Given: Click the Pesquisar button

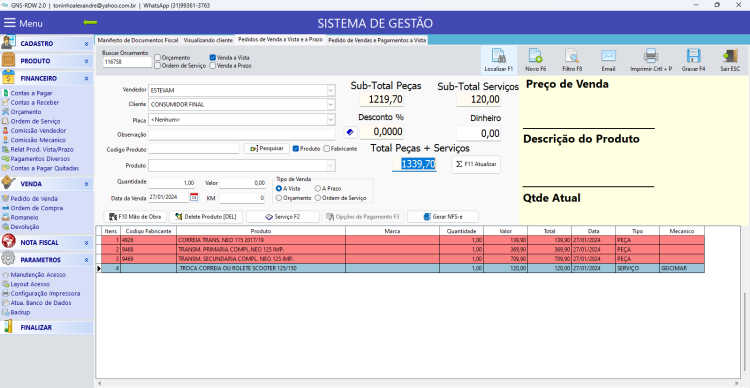Looking at the screenshot, I should tap(267, 148).
